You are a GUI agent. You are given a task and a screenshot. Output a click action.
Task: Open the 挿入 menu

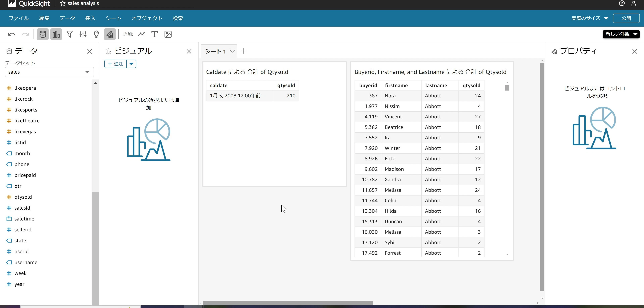click(x=90, y=18)
